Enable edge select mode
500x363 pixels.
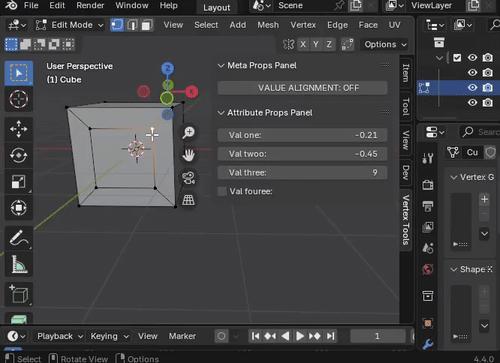tap(132, 25)
